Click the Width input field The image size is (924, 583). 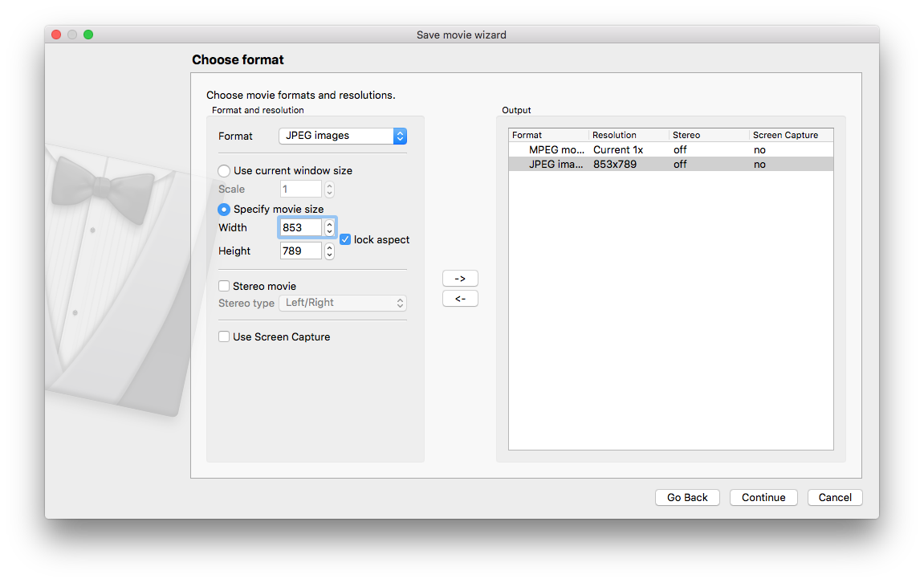coord(300,227)
